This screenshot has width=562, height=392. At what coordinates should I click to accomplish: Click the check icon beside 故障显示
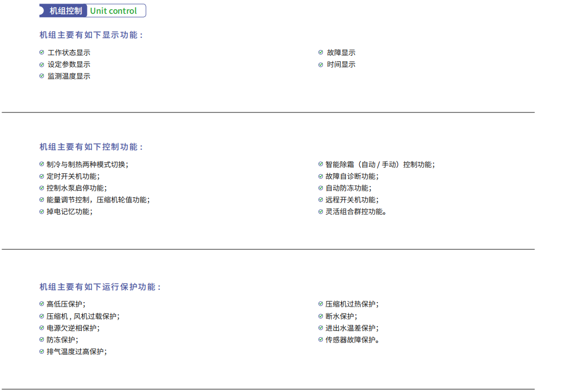pyautogui.click(x=321, y=53)
